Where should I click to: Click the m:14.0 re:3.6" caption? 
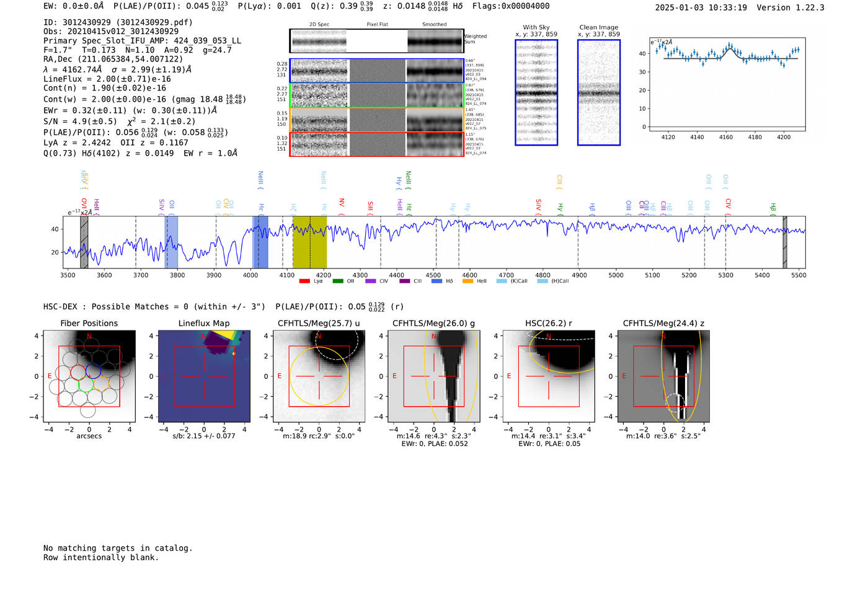[x=663, y=437]
